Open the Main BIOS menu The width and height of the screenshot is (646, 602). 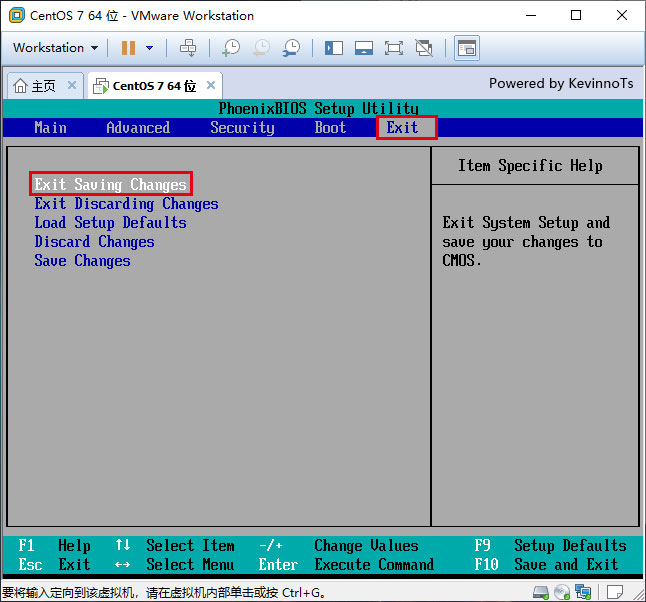pyautogui.click(x=50, y=128)
